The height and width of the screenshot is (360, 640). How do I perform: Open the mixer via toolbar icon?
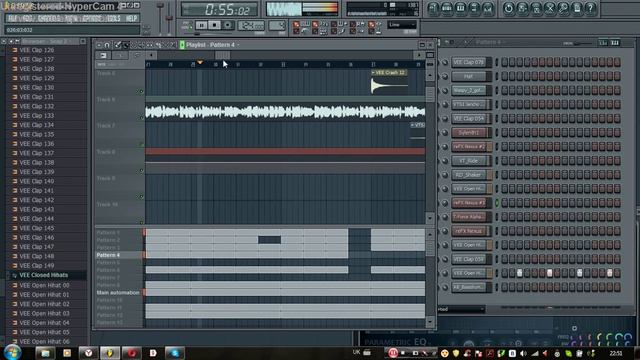coord(488,8)
